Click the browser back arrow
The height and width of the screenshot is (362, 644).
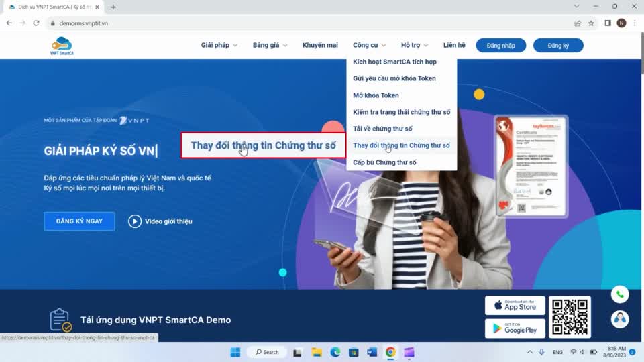click(x=9, y=23)
